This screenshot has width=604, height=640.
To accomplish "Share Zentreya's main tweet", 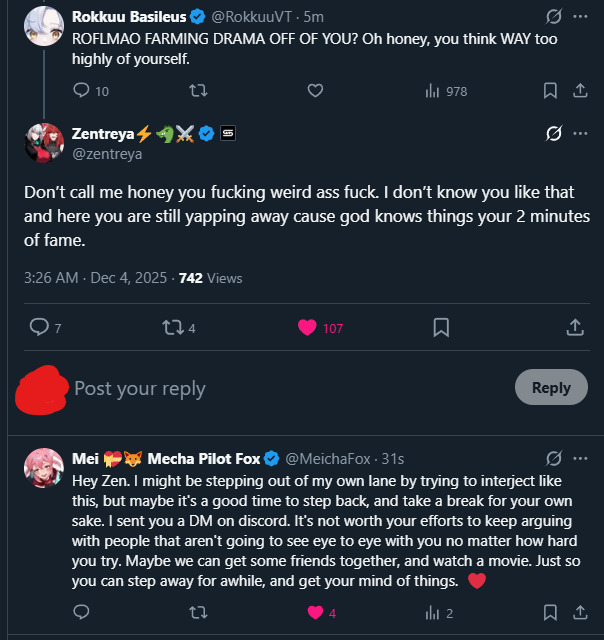I will [x=575, y=327].
